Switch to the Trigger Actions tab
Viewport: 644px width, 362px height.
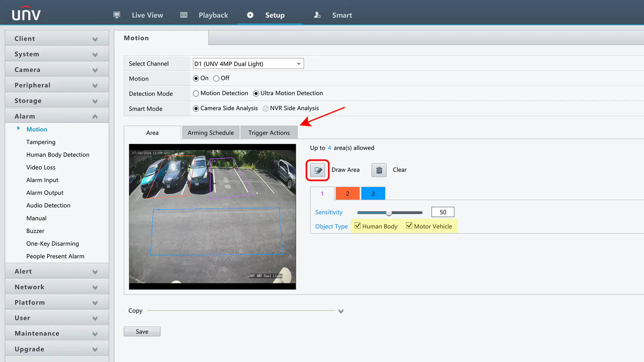(x=269, y=132)
